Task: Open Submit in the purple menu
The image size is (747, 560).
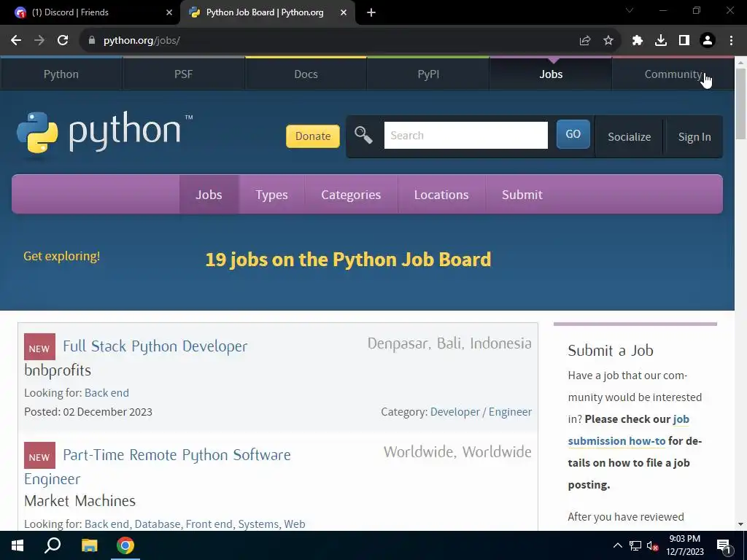Action: [522, 194]
